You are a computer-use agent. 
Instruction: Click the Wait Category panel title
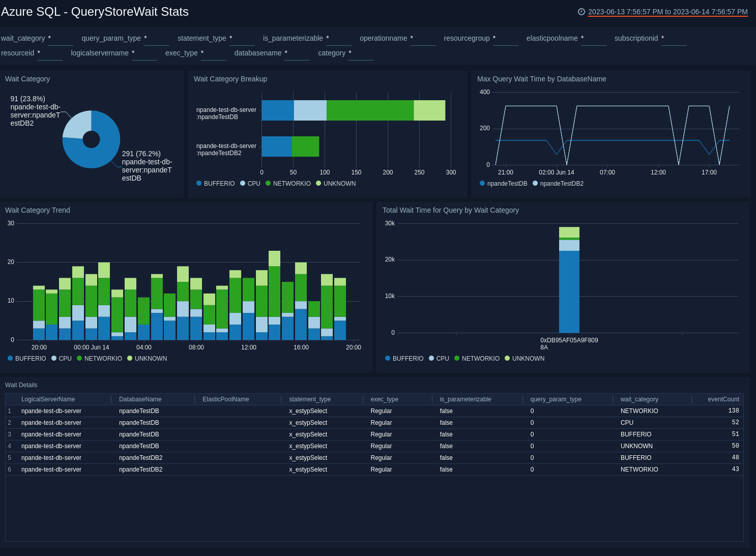tap(27, 79)
